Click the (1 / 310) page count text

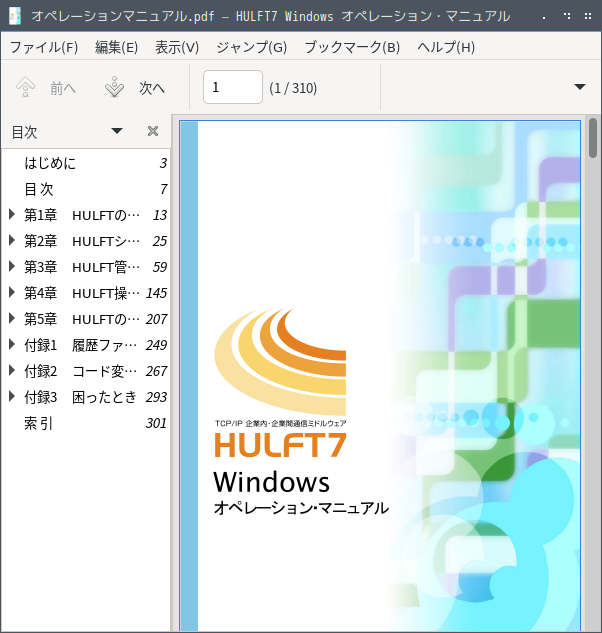click(293, 88)
